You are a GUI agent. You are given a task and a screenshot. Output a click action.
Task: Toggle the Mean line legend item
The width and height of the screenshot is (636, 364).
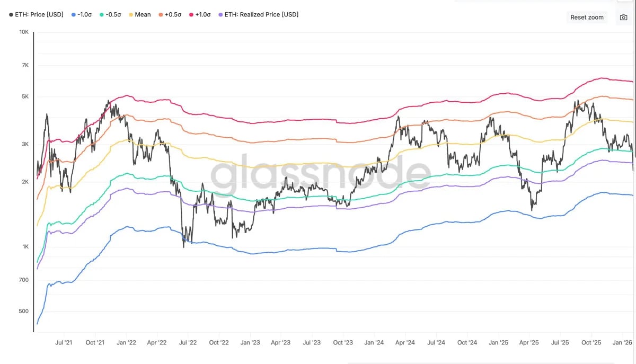tap(140, 15)
